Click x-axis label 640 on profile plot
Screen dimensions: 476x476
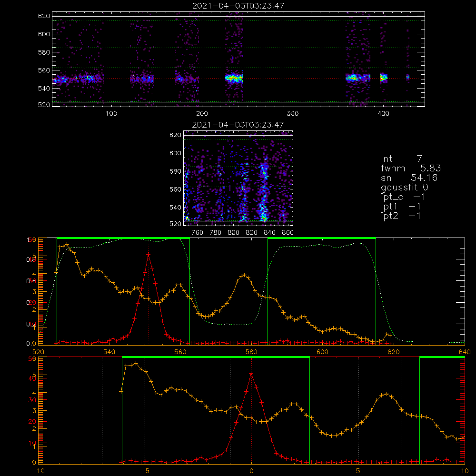click(x=465, y=352)
